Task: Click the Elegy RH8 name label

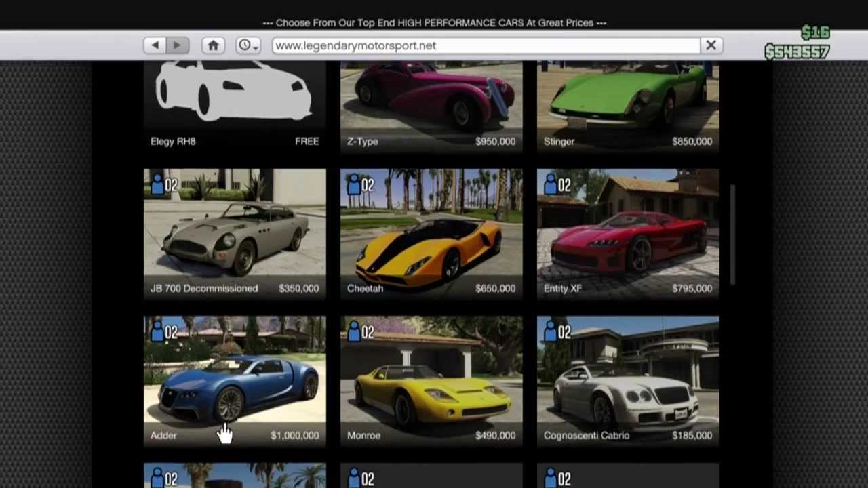Action: (x=173, y=142)
